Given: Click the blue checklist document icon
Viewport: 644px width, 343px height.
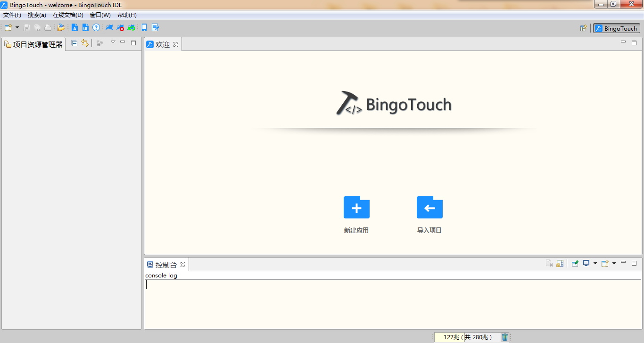Looking at the screenshot, I should (x=155, y=28).
